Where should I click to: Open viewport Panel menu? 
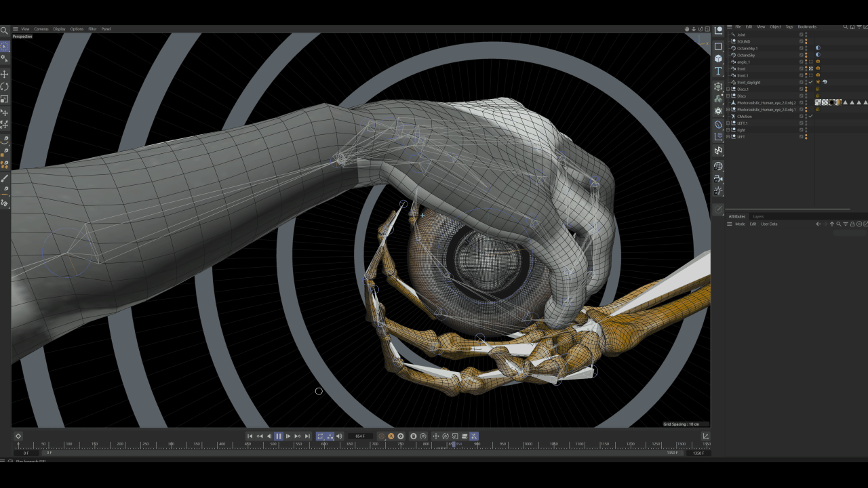(x=106, y=29)
